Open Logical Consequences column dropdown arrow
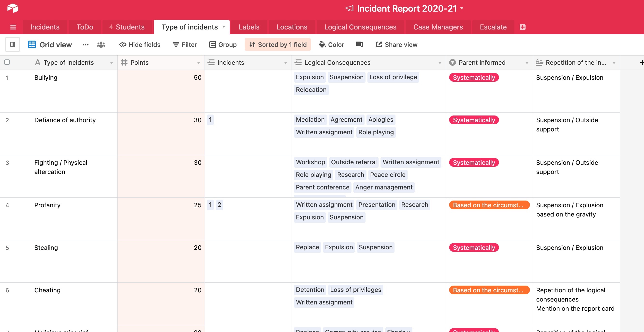This screenshot has height=332, width=644. pyautogui.click(x=440, y=63)
